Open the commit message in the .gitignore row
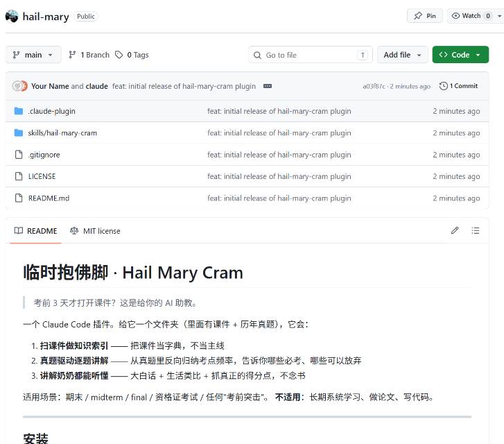The height and width of the screenshot is (444, 504). click(x=279, y=155)
